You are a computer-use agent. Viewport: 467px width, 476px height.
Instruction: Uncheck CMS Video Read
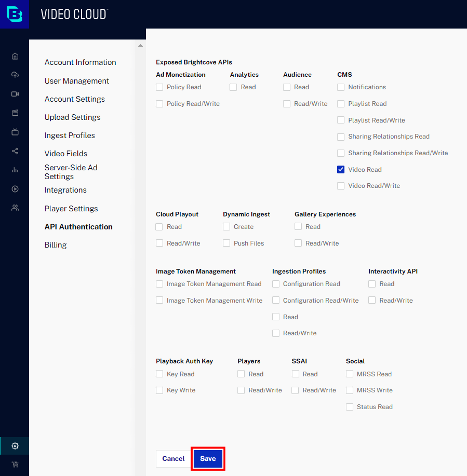point(341,169)
